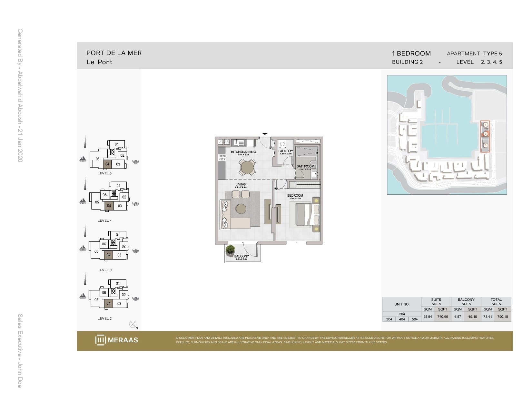The width and height of the screenshot is (532, 411).
Task: Click the round dining table in kitchen
Action: 247,167
